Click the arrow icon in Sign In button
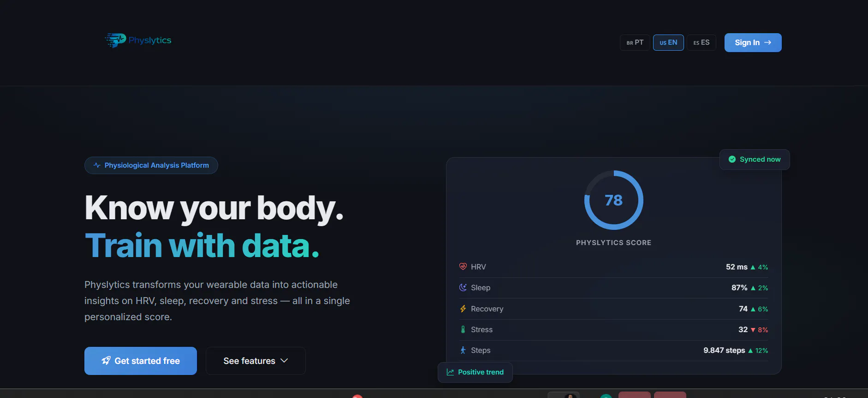868x398 pixels. (767, 42)
